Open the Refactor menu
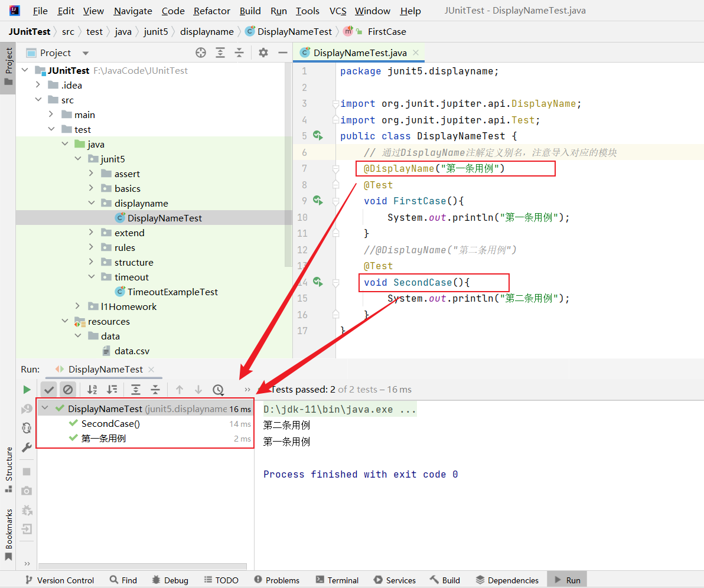 click(211, 11)
